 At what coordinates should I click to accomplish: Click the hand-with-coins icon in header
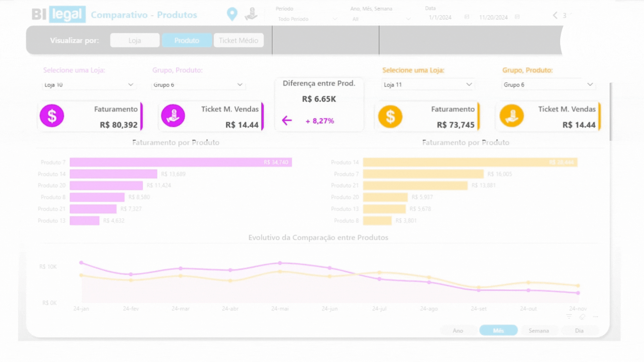click(x=251, y=14)
